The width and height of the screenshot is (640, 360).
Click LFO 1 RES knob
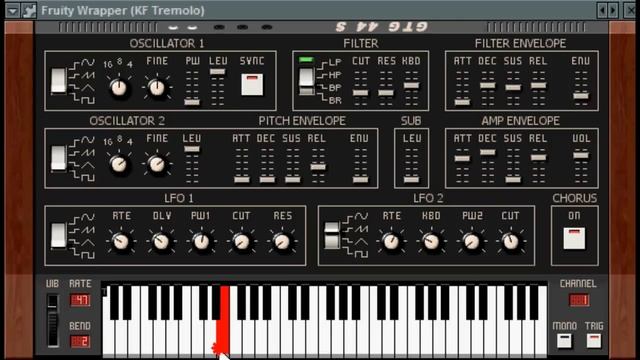pyautogui.click(x=282, y=242)
